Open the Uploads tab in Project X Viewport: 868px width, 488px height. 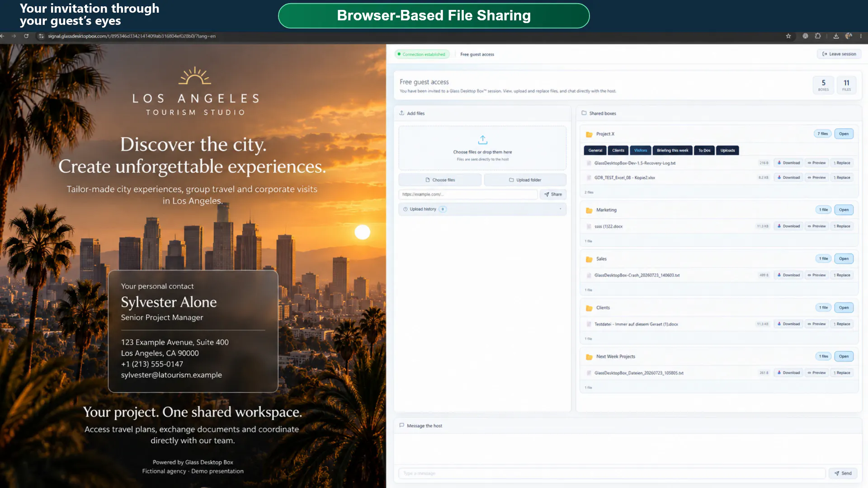pyautogui.click(x=727, y=150)
